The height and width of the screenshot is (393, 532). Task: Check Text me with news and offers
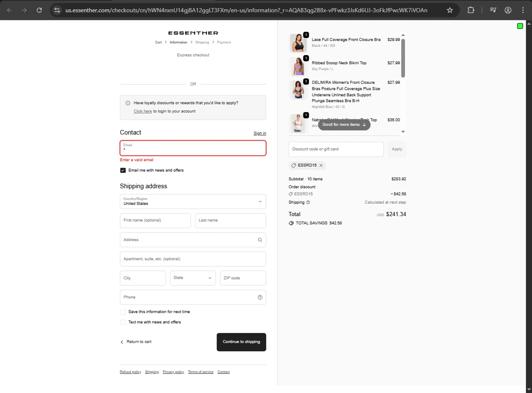tap(123, 322)
